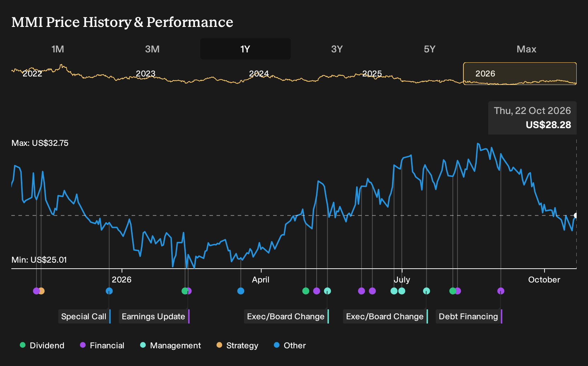Switch to the 1M time range
This screenshot has height=366, width=588.
click(58, 49)
